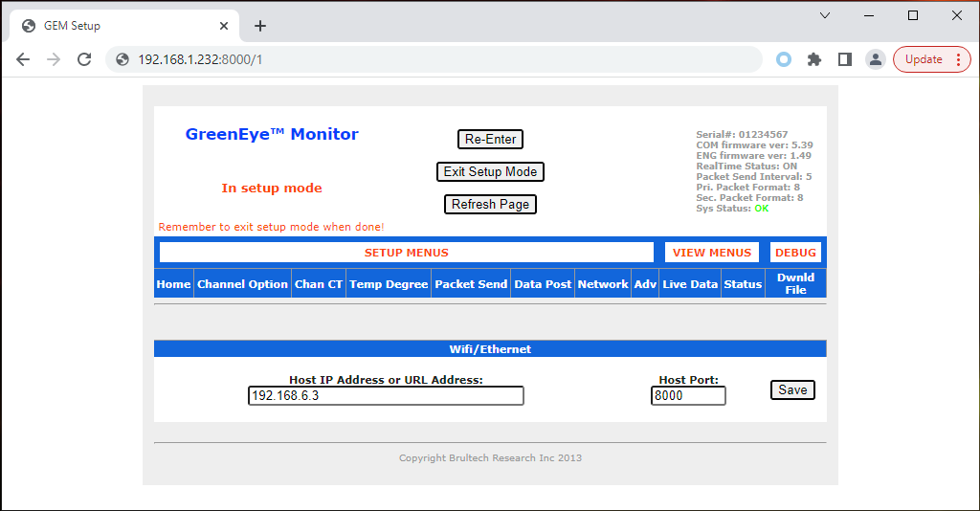
Task: Click the Wifi/Ethernet section header
Action: point(490,349)
